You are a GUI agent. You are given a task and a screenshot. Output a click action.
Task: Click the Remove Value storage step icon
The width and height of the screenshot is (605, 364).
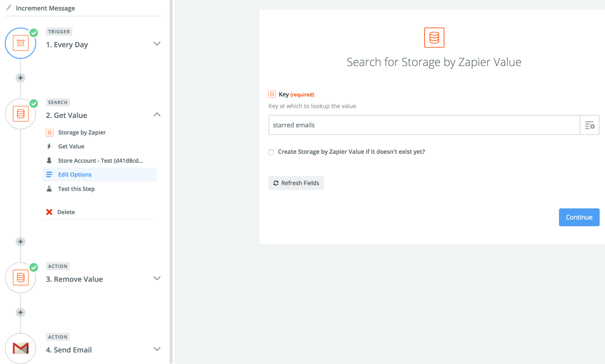(x=21, y=278)
